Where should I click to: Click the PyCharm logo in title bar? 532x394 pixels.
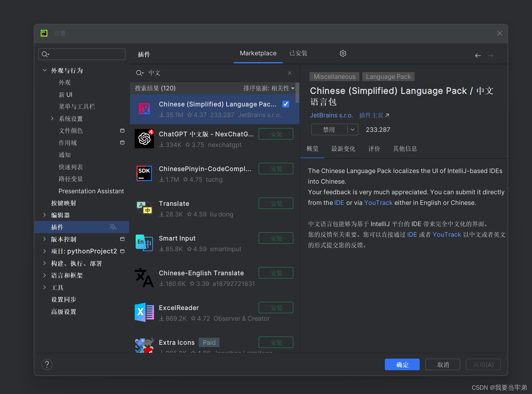click(x=44, y=33)
